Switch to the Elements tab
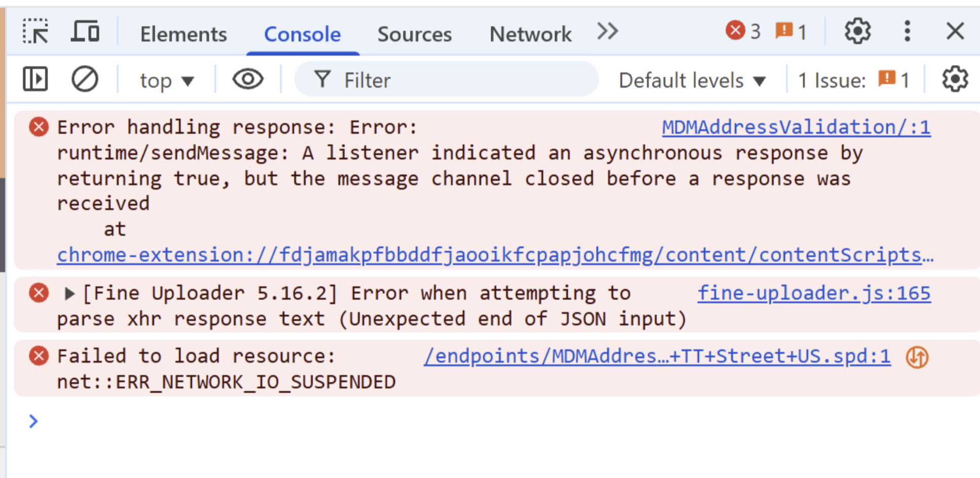The image size is (980, 478). (183, 34)
